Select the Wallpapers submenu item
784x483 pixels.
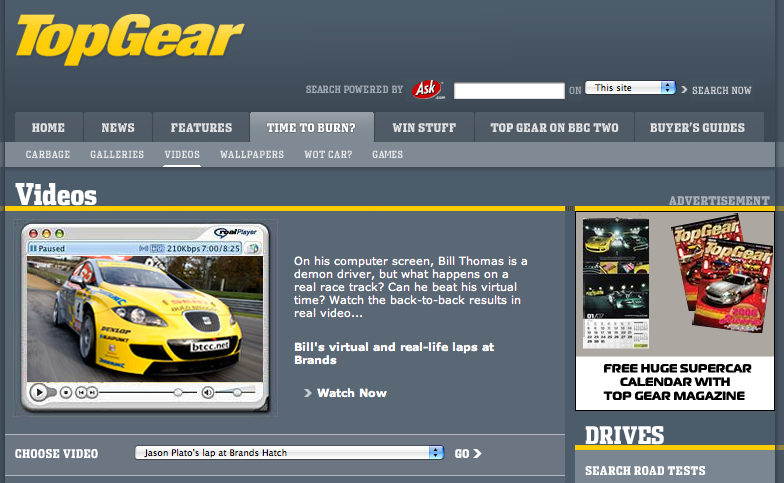coord(252,155)
